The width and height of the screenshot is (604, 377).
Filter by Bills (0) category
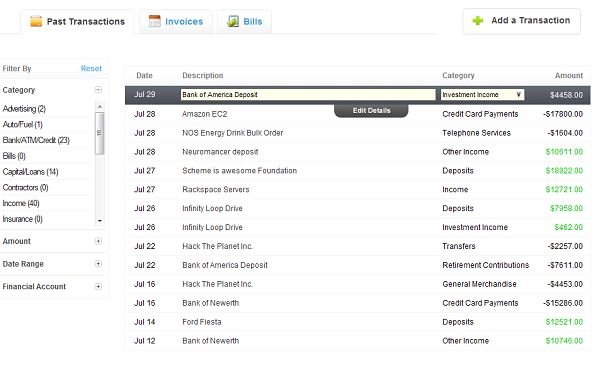click(14, 156)
